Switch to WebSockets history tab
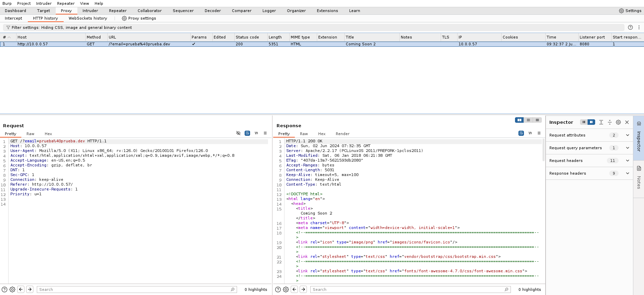 coord(88,18)
